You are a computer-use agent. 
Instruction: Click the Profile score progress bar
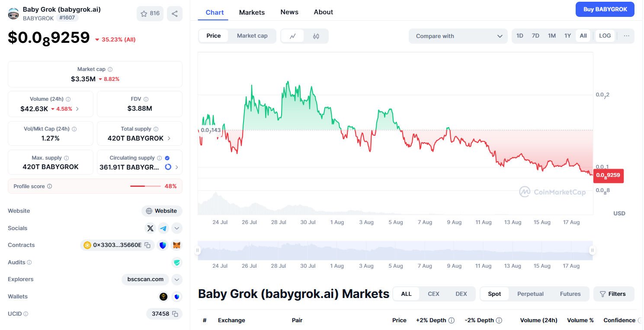coord(145,186)
